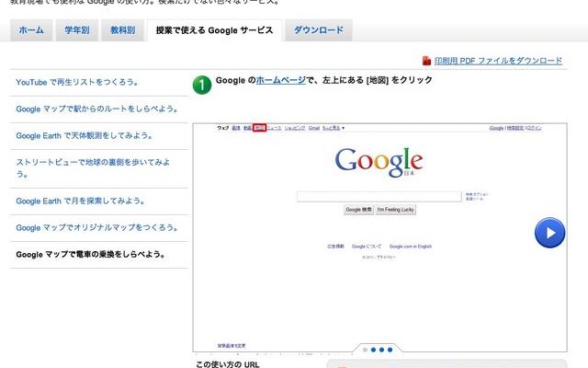The image size is (588, 368).
Task: Follow the ホームページ link in step 1
Action: coord(281,80)
